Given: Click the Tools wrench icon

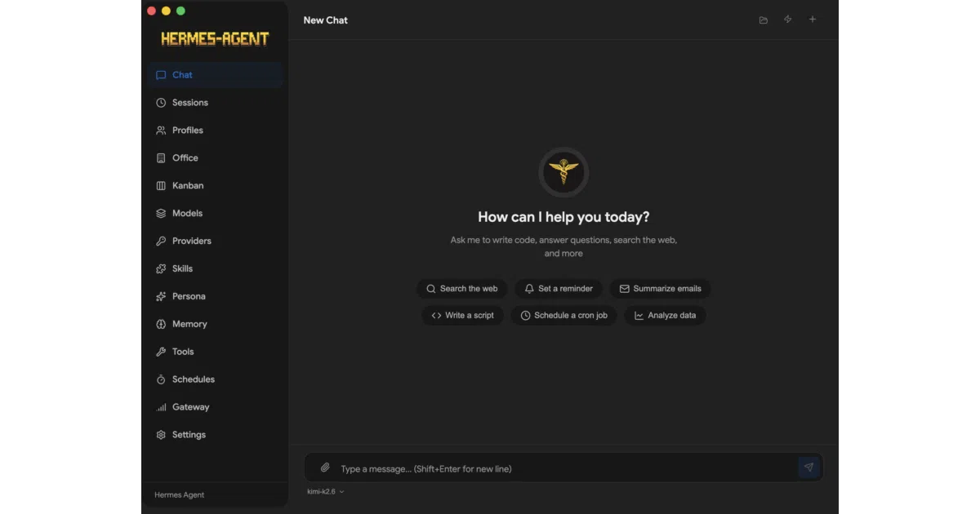Looking at the screenshot, I should tap(161, 352).
